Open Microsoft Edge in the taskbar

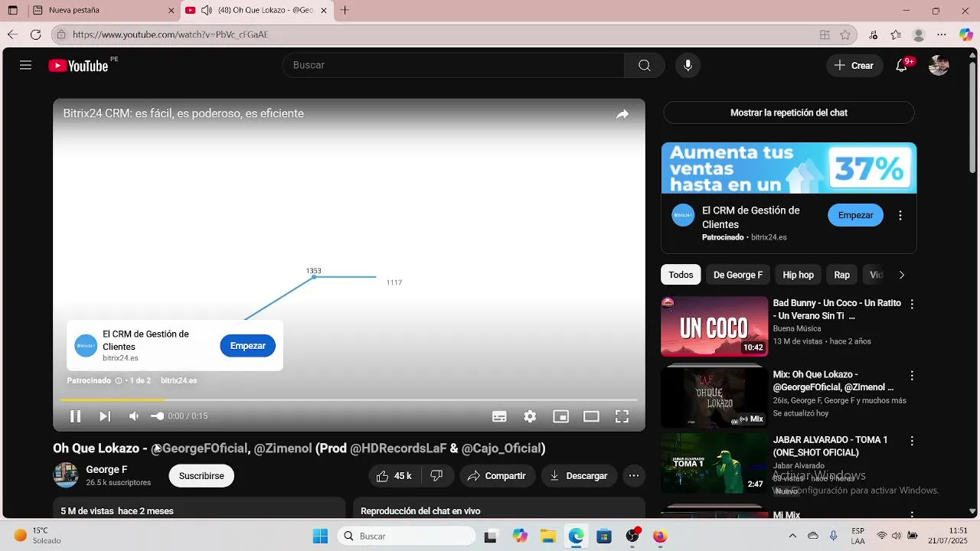[576, 536]
